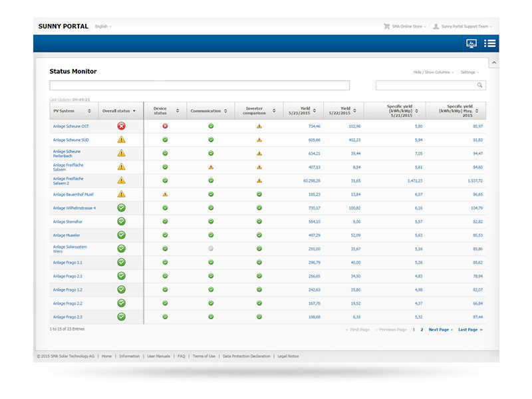The width and height of the screenshot is (532, 399).
Task: Click device status warning for Anlage Bauernhof Musil
Action: click(165, 194)
